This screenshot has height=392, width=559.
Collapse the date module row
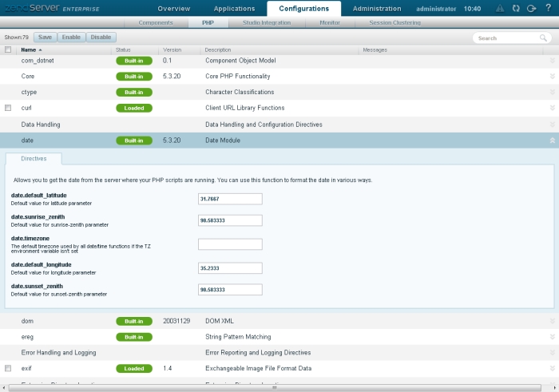(552, 141)
